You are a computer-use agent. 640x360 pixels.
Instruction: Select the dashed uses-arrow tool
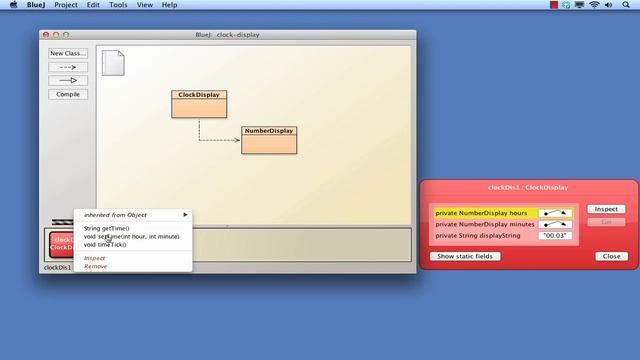pyautogui.click(x=68, y=67)
